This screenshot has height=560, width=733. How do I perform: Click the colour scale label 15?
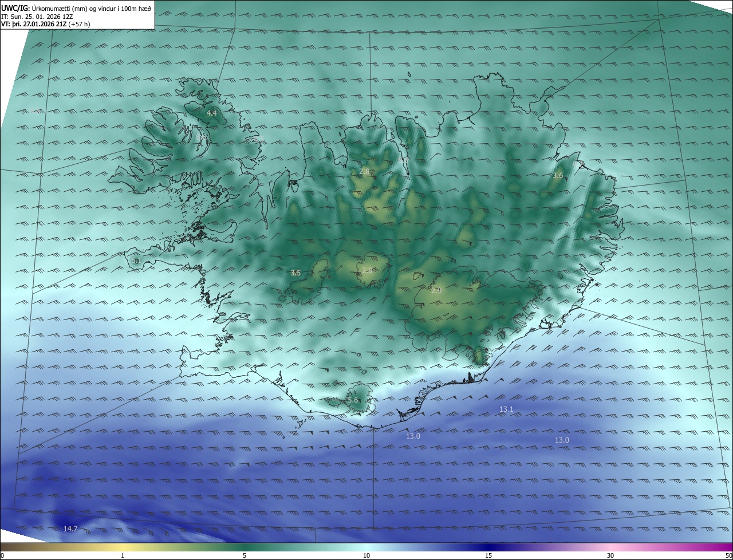click(488, 555)
